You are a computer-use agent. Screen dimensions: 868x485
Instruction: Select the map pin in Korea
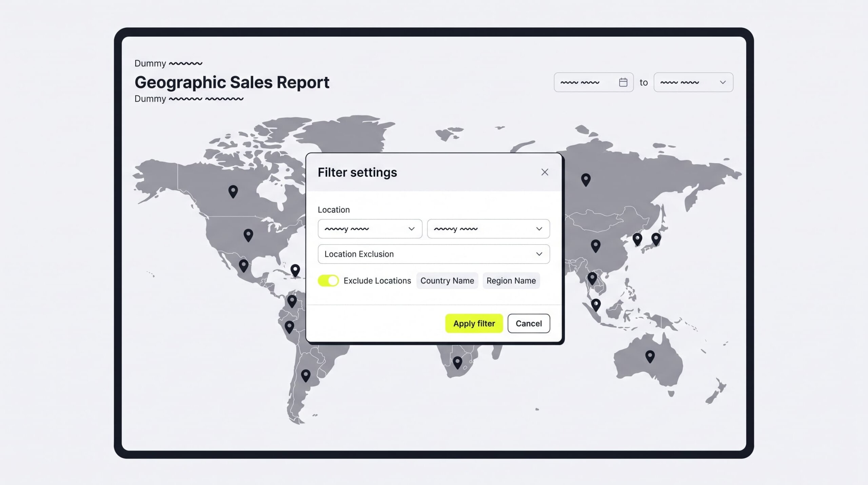[x=637, y=240]
